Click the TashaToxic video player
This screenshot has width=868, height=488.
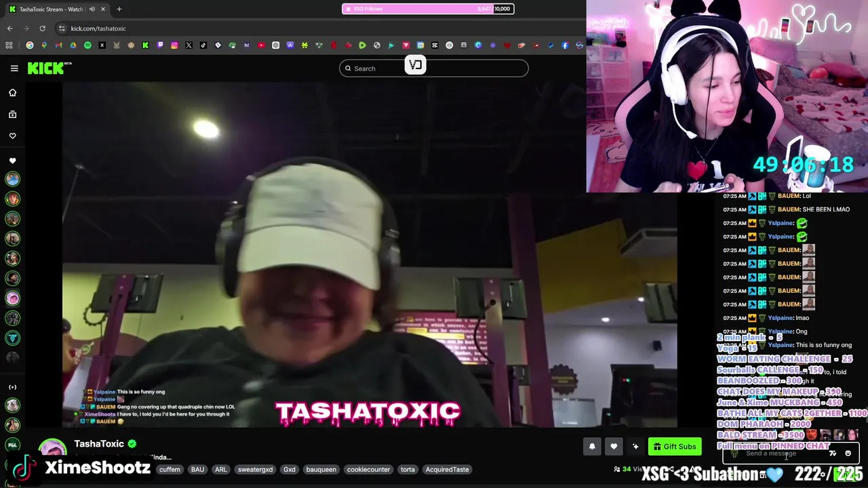point(370,254)
